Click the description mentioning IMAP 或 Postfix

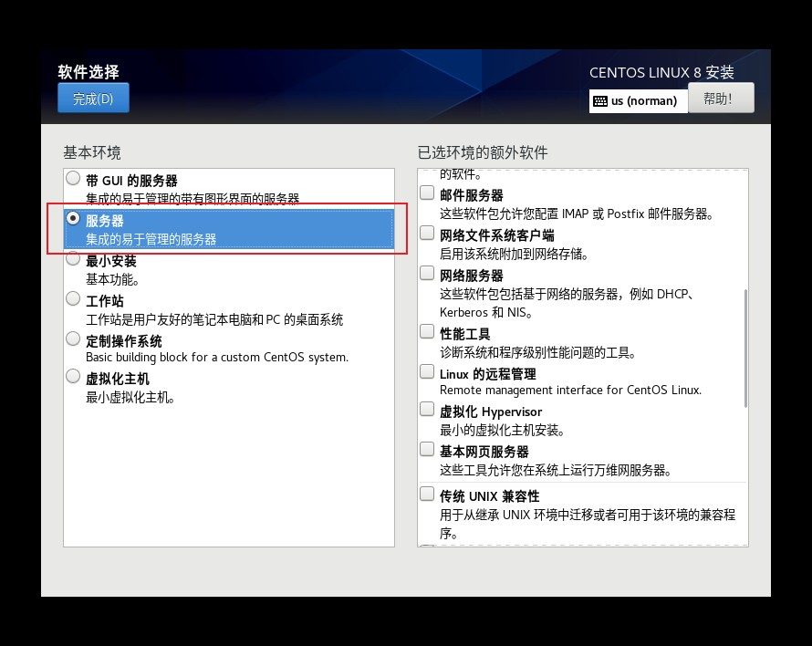577,214
